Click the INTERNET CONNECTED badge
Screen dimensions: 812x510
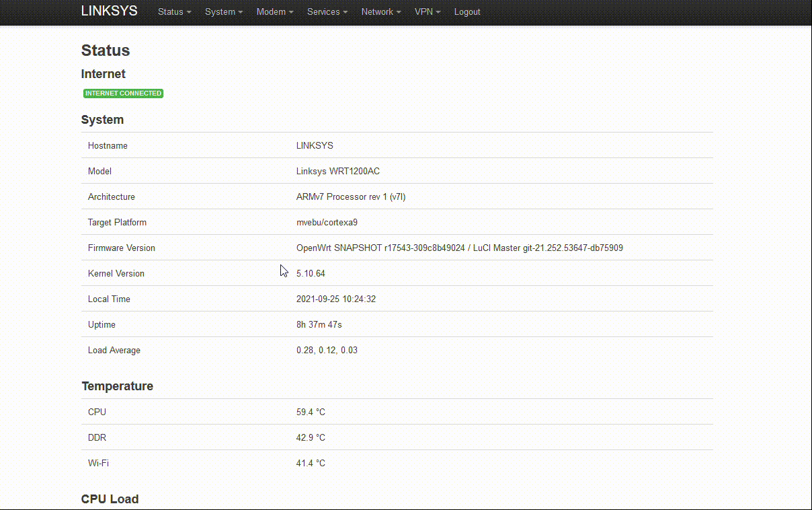click(124, 94)
